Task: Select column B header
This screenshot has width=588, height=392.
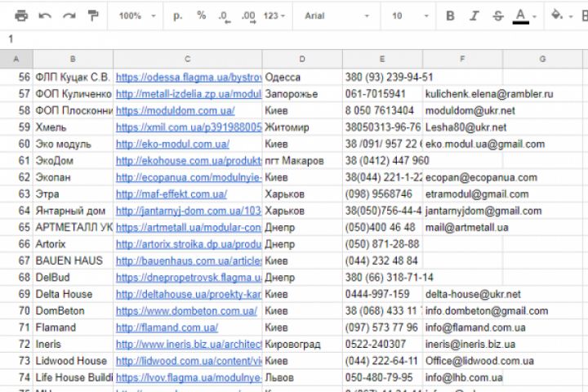Action: [x=73, y=59]
